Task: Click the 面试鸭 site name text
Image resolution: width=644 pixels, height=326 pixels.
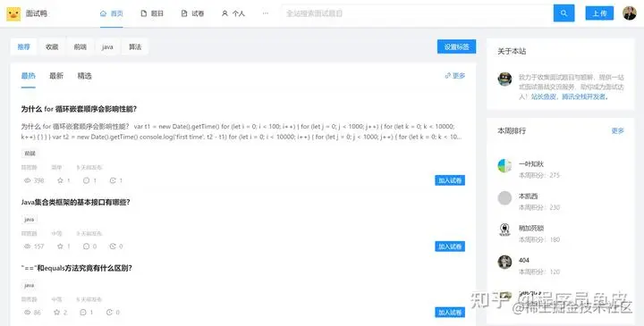Action: pos(37,13)
